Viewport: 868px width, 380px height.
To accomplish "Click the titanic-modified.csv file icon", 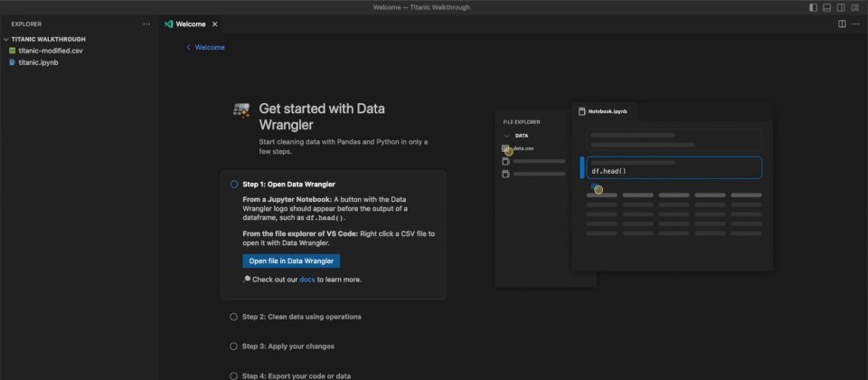I will [12, 51].
